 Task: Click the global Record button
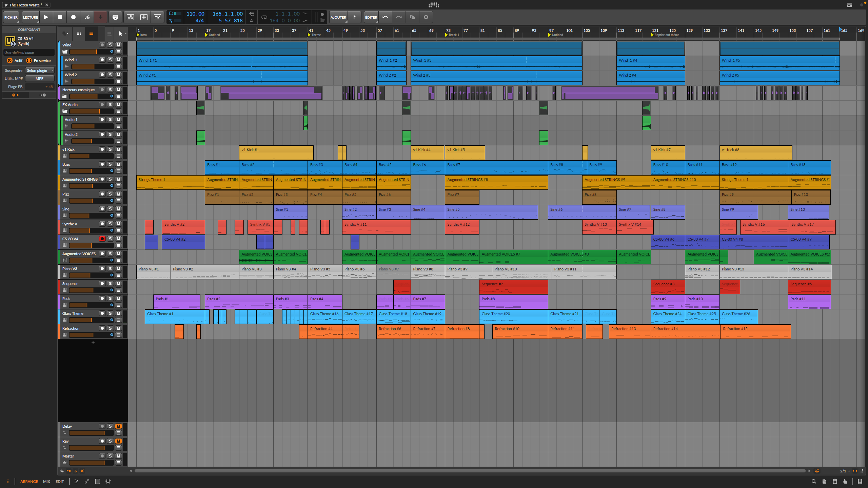point(73,17)
